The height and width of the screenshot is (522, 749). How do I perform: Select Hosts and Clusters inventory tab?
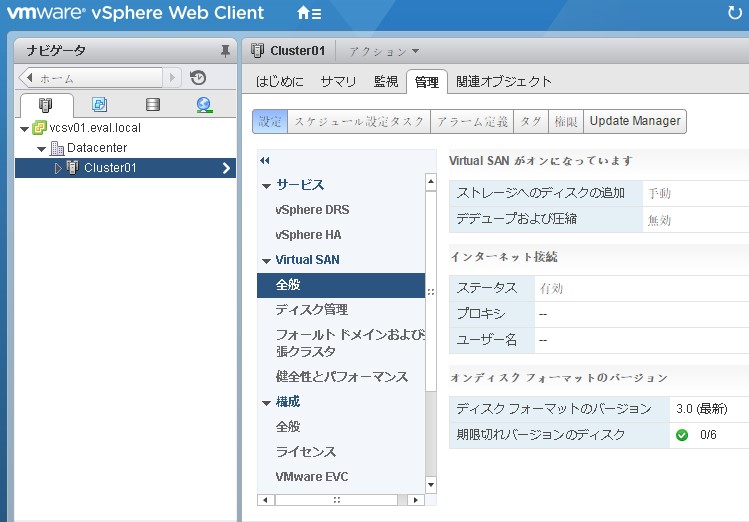click(x=46, y=105)
